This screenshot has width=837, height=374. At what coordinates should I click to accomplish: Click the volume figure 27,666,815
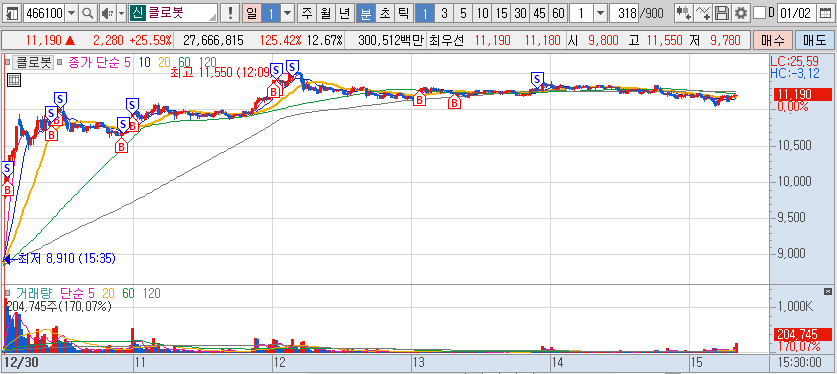point(213,40)
